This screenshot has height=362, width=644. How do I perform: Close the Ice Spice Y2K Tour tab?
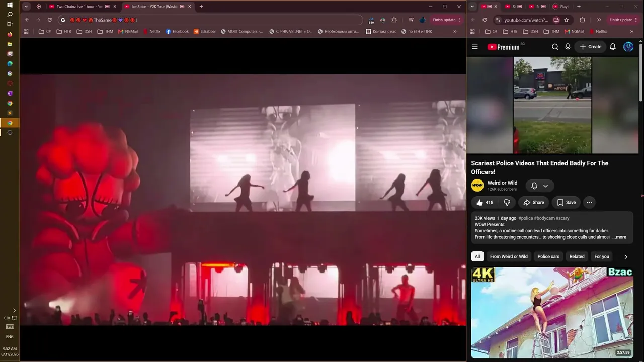(190, 7)
